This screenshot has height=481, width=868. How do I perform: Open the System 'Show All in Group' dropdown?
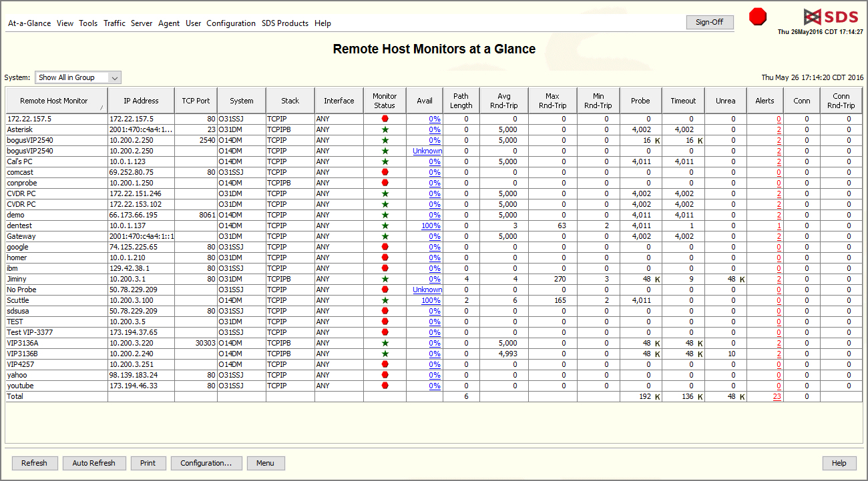[78, 77]
